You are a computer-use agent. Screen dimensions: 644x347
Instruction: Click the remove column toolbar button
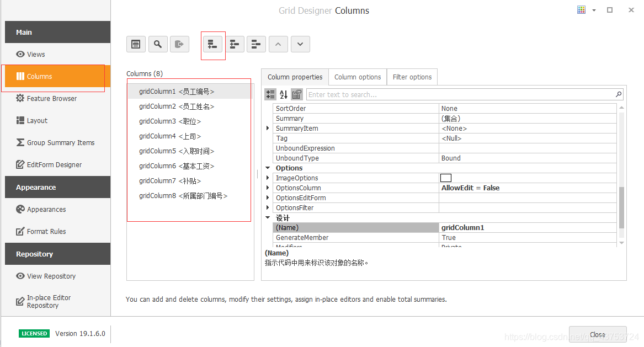tap(256, 44)
